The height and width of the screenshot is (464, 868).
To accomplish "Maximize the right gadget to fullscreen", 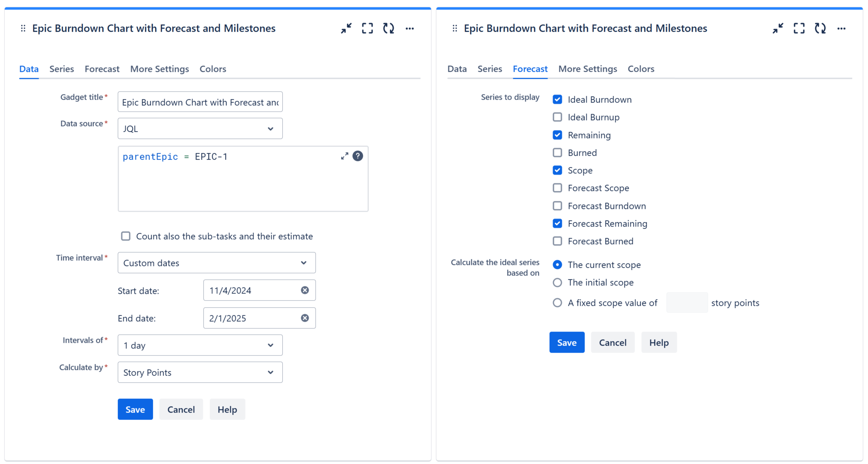I will [x=799, y=28].
